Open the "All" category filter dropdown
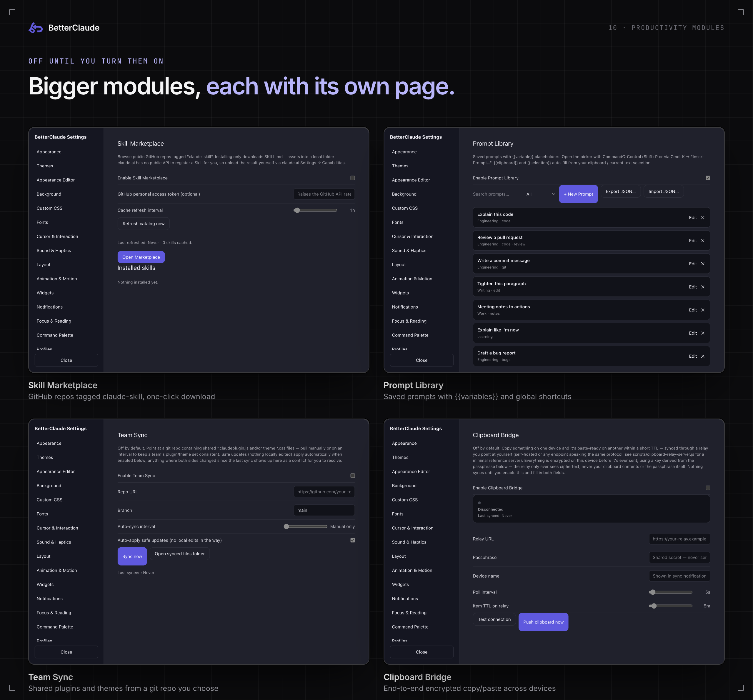753x700 pixels. tap(541, 194)
